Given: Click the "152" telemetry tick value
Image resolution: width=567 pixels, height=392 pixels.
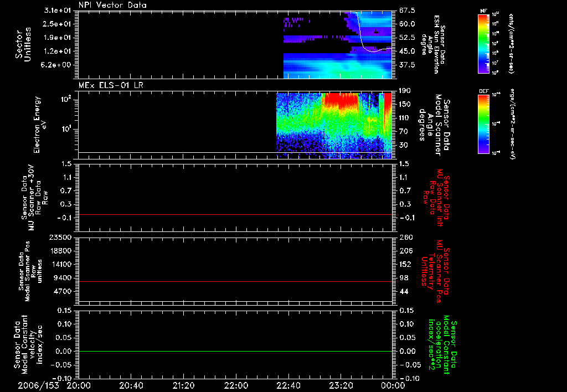Looking at the screenshot, I should click(405, 264).
